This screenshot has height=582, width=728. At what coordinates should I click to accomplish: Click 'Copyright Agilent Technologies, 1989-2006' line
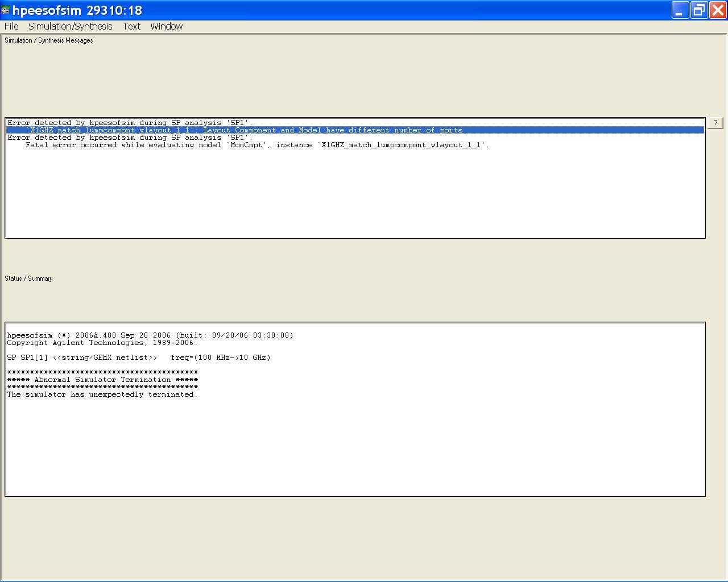pos(102,343)
